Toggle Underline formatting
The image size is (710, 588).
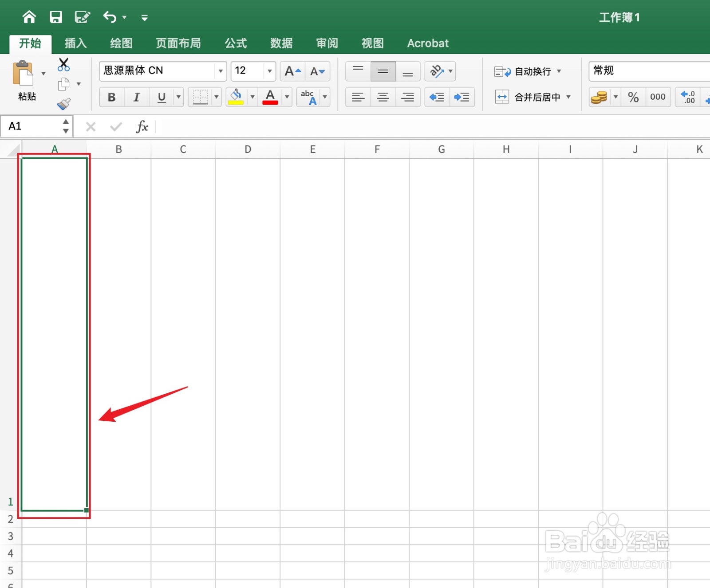pos(162,97)
